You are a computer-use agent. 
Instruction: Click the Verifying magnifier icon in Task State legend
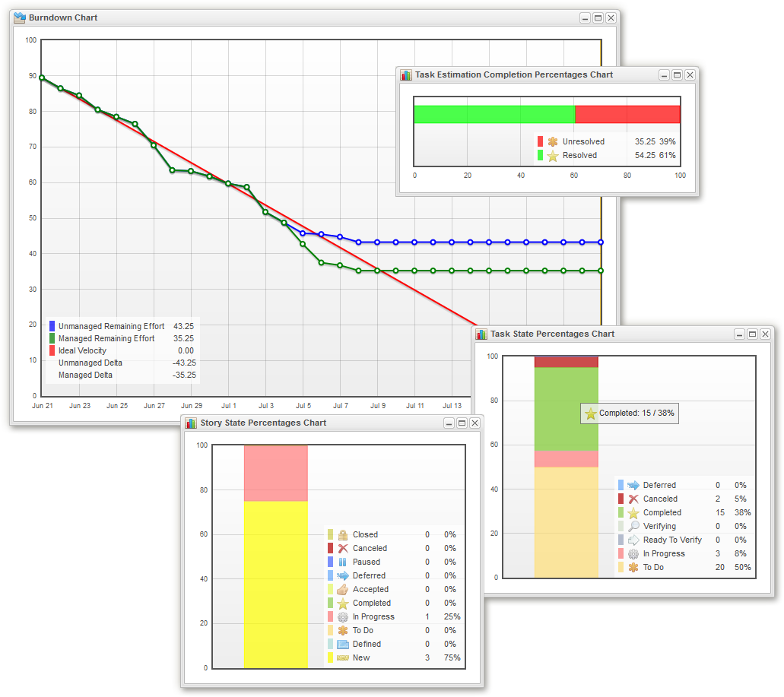click(x=633, y=526)
